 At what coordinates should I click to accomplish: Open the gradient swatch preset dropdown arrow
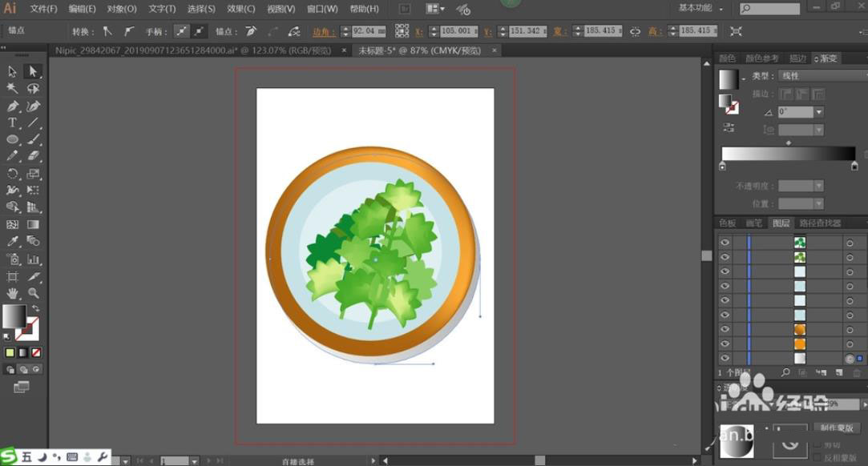tap(743, 80)
